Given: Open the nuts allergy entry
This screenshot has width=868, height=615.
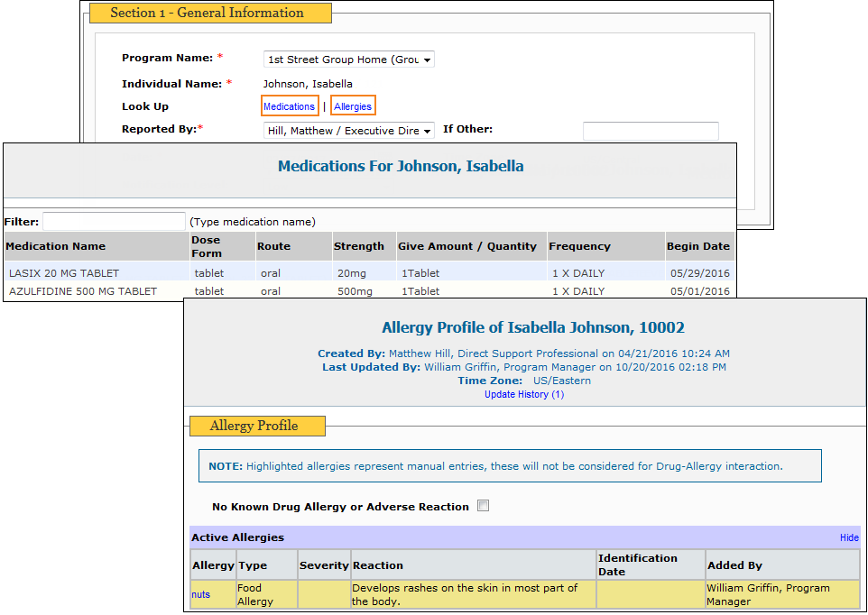Looking at the screenshot, I should point(200,594).
